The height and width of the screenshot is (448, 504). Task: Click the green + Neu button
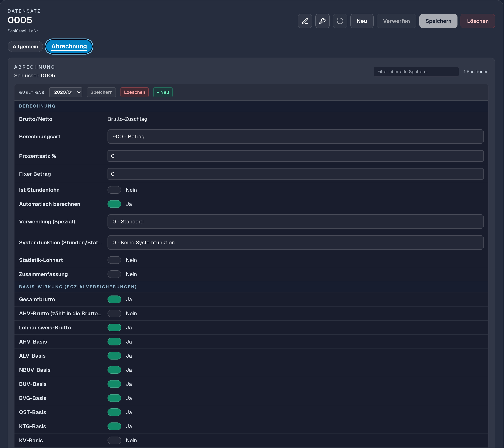click(x=163, y=92)
